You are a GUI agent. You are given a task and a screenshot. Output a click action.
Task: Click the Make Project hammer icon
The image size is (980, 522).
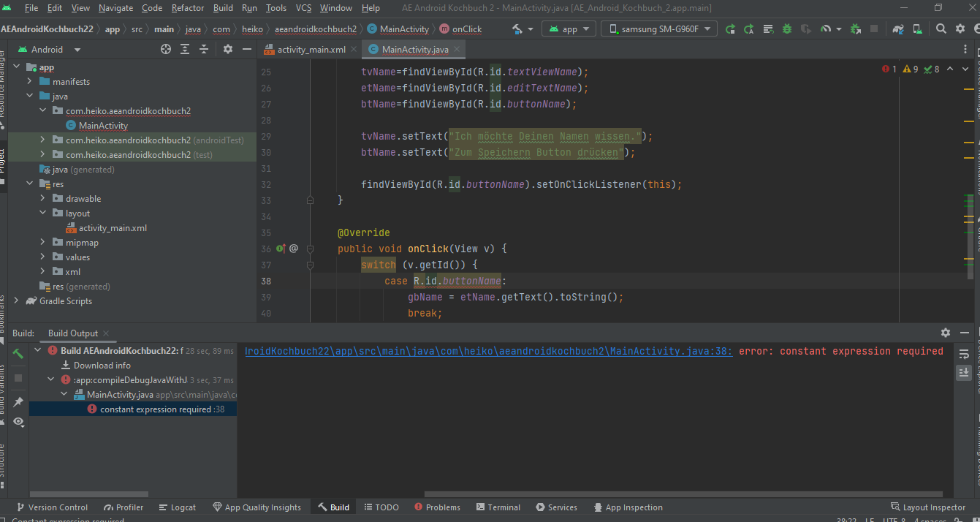tap(517, 29)
